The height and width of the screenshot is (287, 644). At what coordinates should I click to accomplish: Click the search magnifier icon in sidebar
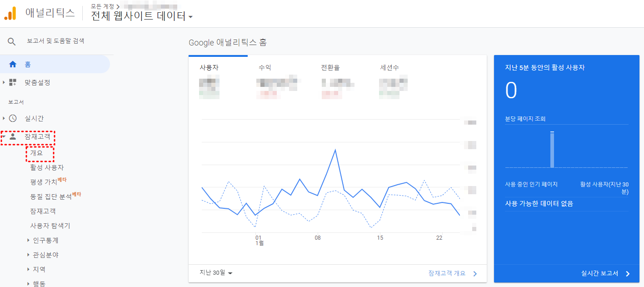click(x=12, y=41)
